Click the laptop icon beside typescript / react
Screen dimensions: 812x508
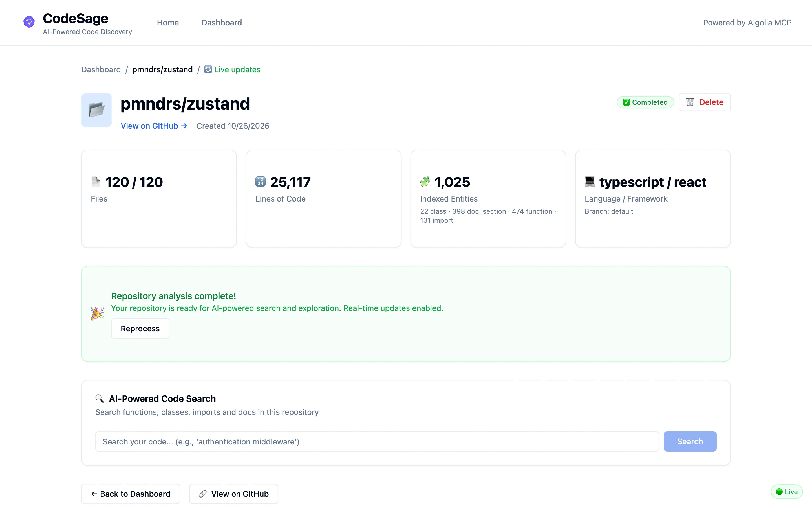point(590,182)
